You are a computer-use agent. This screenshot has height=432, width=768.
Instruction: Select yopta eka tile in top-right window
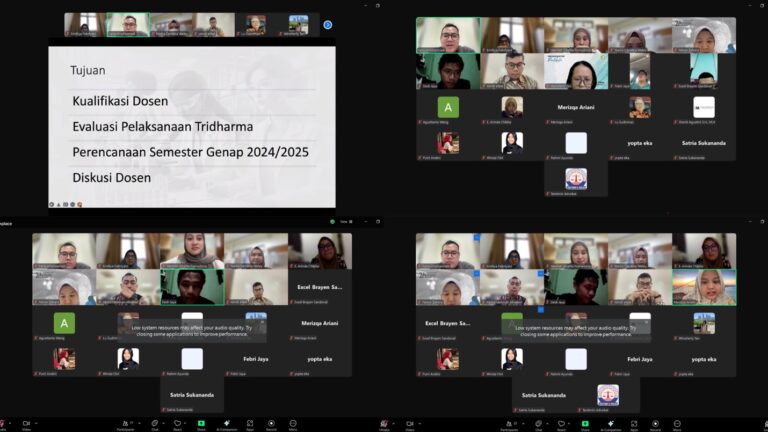[640, 143]
